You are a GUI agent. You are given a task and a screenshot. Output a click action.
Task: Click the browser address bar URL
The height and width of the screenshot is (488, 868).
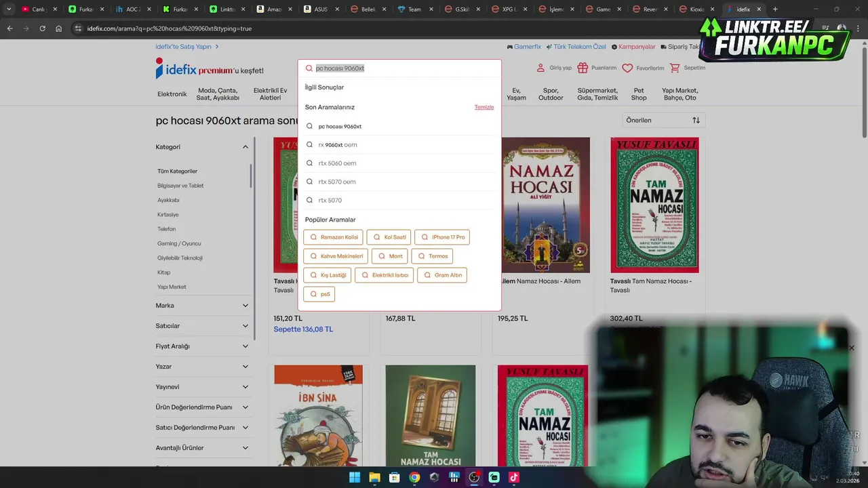pos(170,28)
